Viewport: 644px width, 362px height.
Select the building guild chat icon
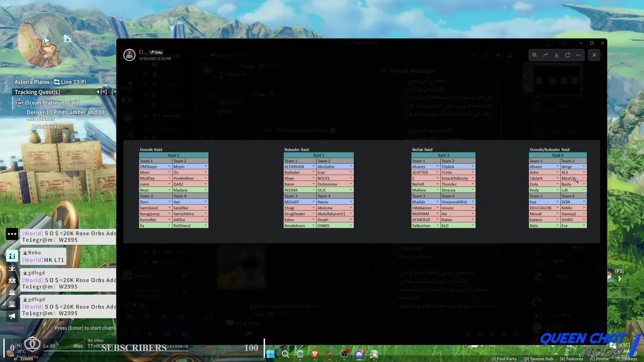[12, 304]
